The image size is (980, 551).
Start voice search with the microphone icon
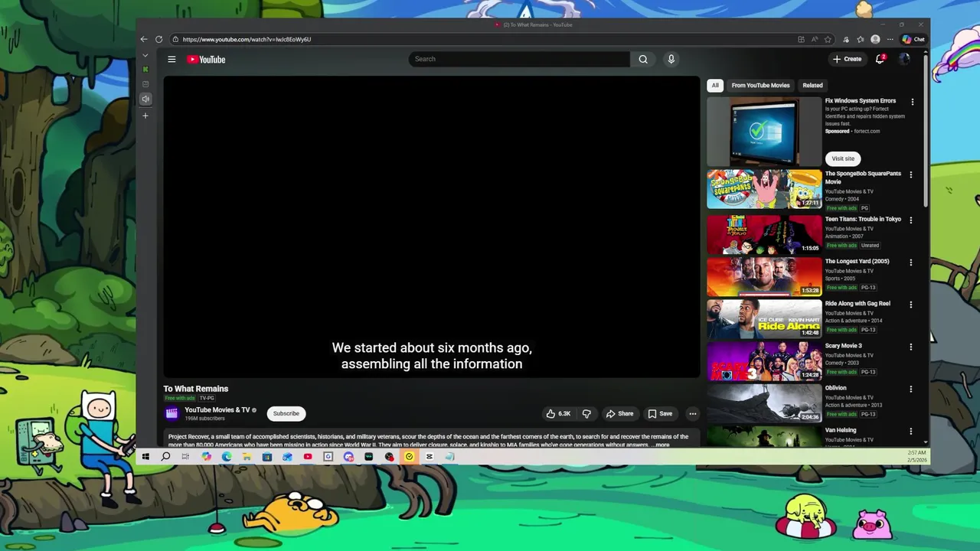point(671,59)
